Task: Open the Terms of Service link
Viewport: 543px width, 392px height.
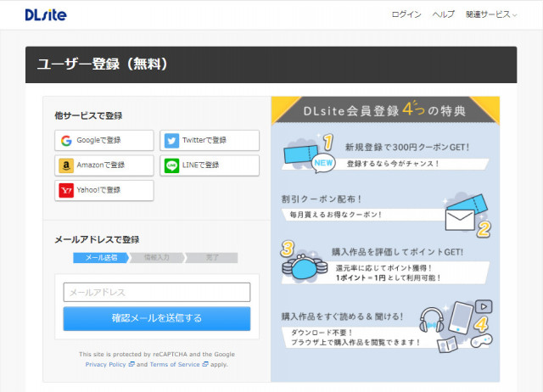Action: tap(175, 364)
